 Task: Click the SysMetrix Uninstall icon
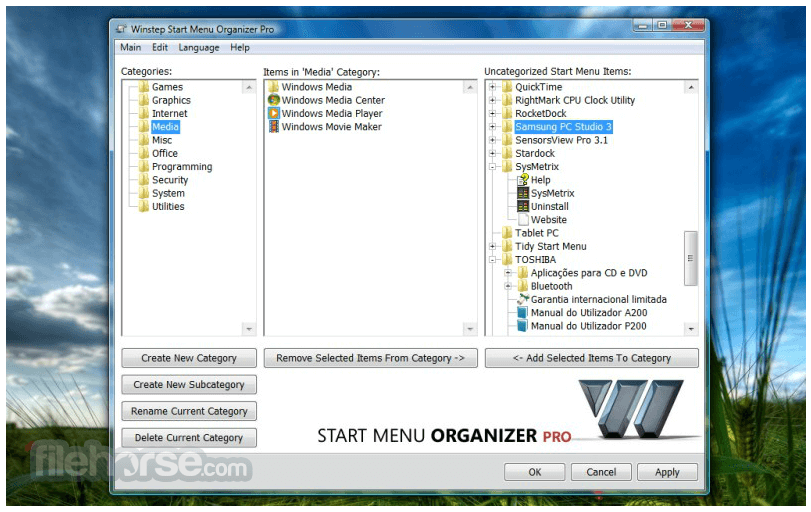[x=523, y=206]
